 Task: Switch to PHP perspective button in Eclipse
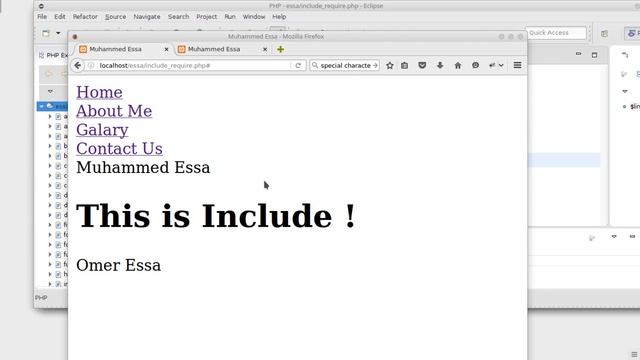pyautogui.click(x=632, y=33)
